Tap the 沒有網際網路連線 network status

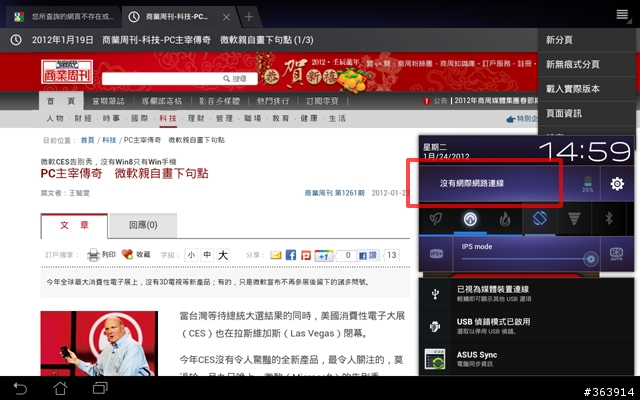(x=472, y=184)
